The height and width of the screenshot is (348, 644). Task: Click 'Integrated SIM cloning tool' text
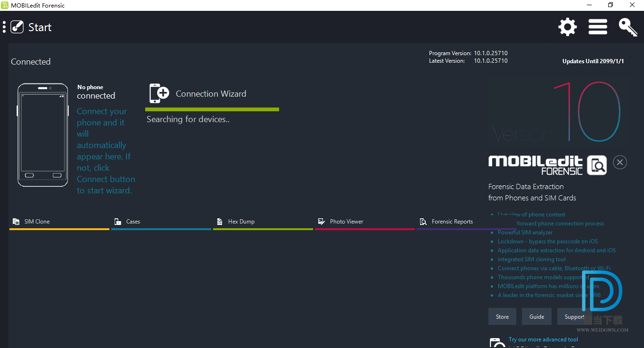pos(531,259)
